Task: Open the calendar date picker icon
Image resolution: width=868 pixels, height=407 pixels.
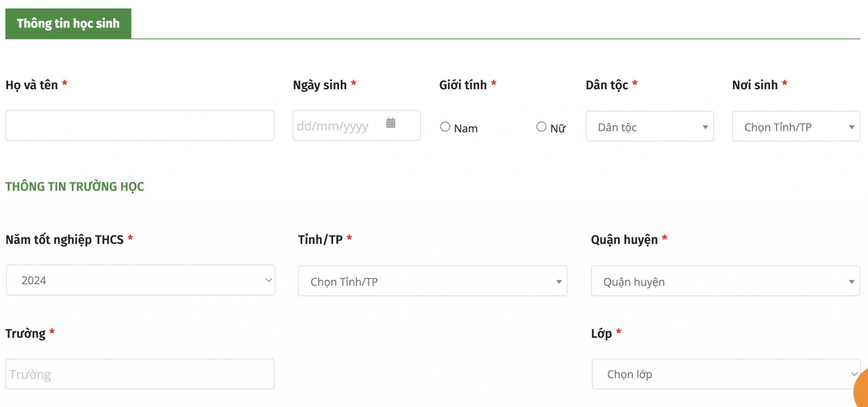Action: click(391, 123)
